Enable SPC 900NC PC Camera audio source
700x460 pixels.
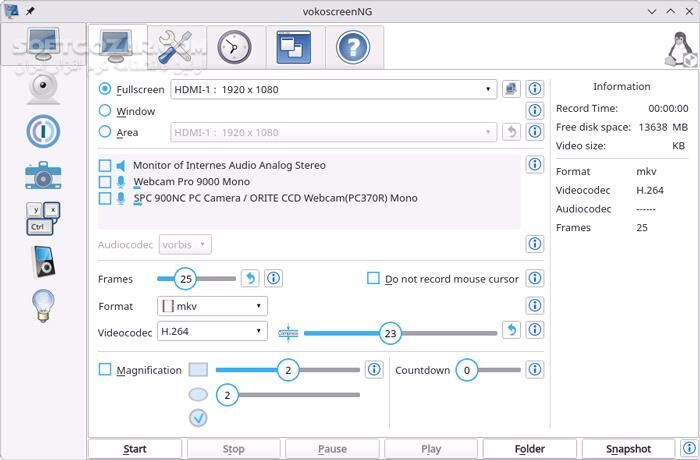[104, 198]
